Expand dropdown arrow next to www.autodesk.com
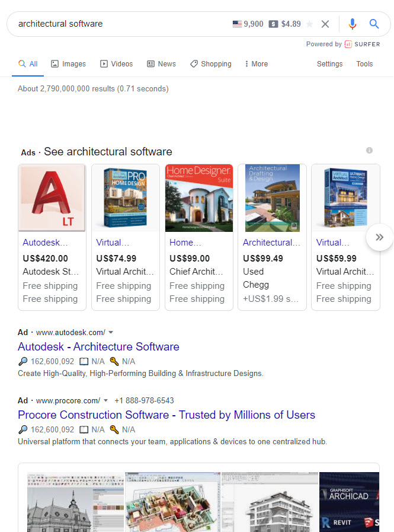Viewport: 394px width, 532px height. 111,333
